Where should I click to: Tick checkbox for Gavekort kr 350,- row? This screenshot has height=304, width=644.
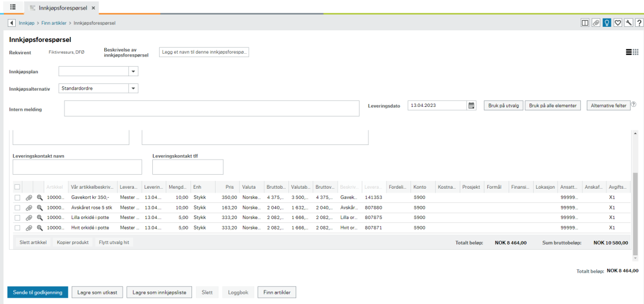pos(17,198)
